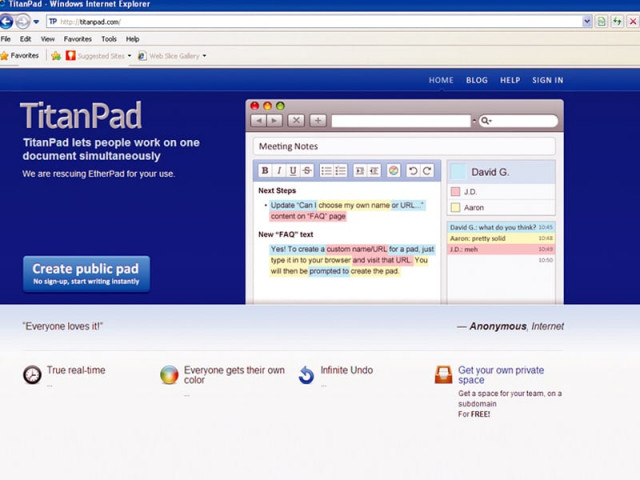Toggle Underline in the pad toolbar
Screen dimensions: 640x480
tap(293, 171)
